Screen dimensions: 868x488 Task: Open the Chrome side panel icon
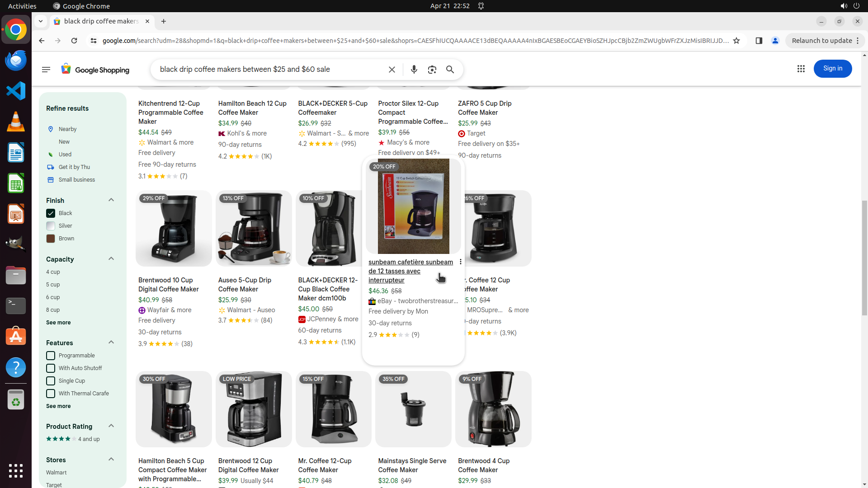tap(759, 41)
